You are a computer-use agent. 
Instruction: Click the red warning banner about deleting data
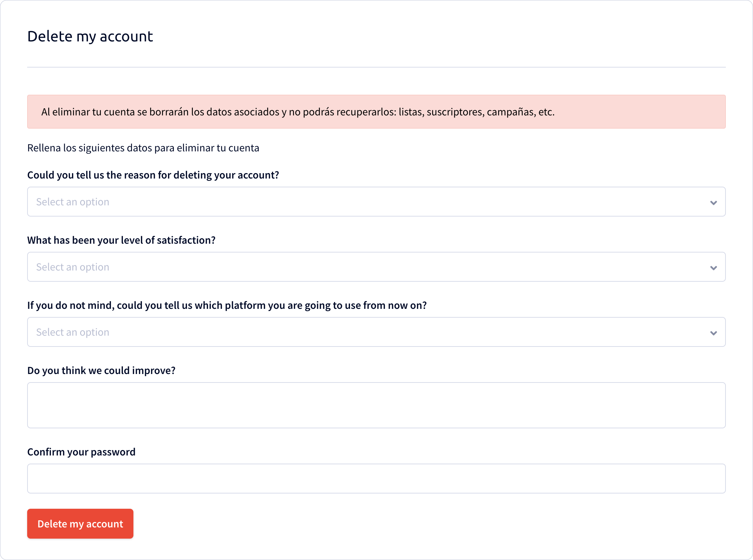click(x=376, y=112)
